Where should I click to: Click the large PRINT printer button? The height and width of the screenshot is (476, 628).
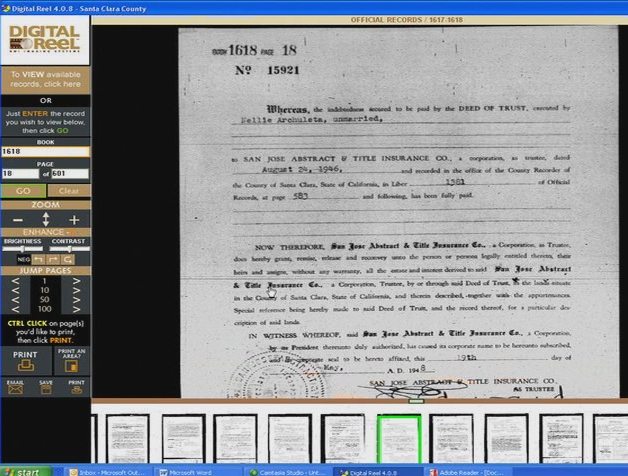[x=26, y=361]
